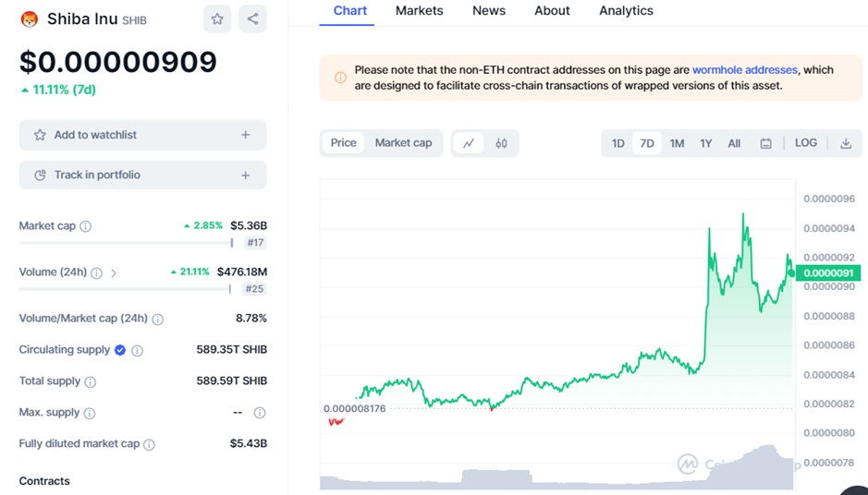Screen dimensions: 868x495
Task: Expand Volume (24h) chevron arrow
Action: click(x=114, y=273)
